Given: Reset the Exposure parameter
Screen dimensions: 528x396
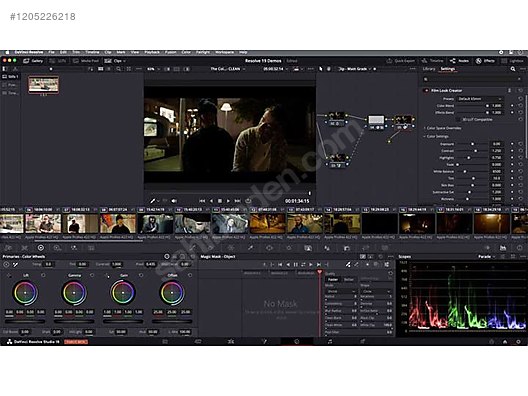Looking at the screenshot, I should (521, 144).
